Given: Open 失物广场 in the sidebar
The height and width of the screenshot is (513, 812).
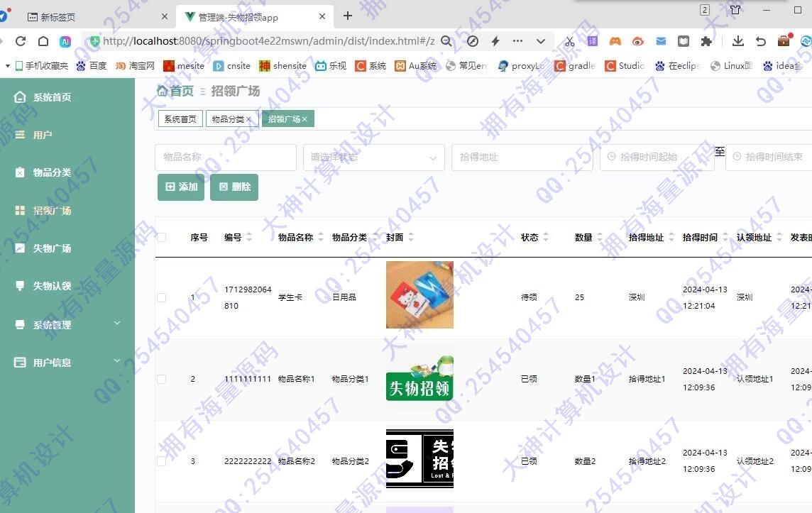Looking at the screenshot, I should (x=52, y=248).
